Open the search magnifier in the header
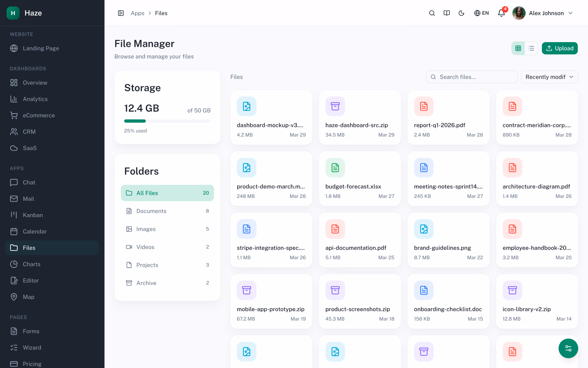This screenshot has height=368, width=588. (432, 13)
